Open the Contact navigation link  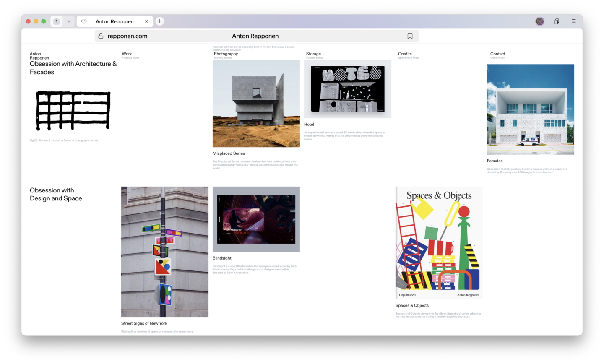pyautogui.click(x=497, y=54)
